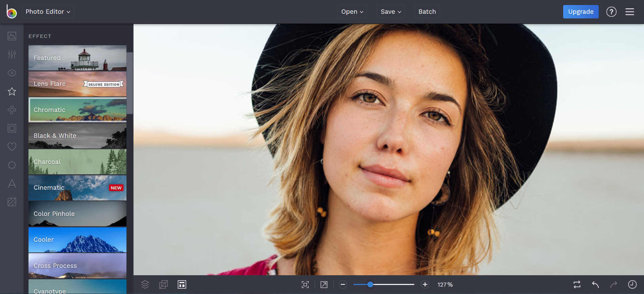
Task: Expand the Photo Editor dropdown
Action: 48,12
